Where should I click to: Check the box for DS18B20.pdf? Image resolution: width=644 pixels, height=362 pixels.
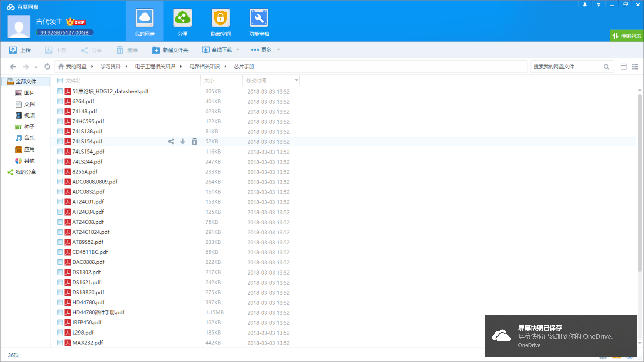point(60,292)
